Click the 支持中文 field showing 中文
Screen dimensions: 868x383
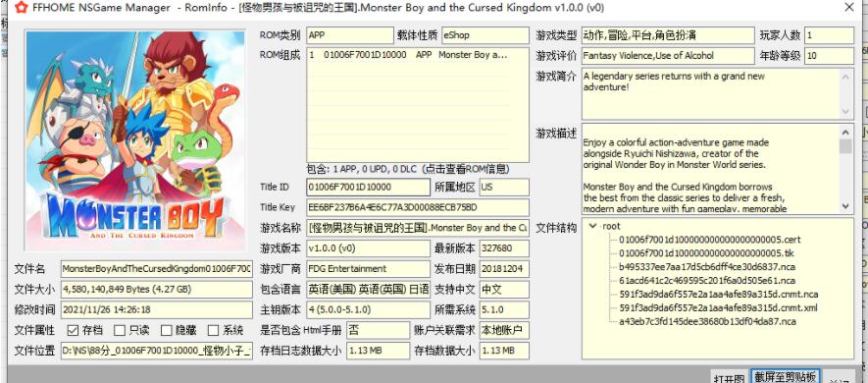pos(504,290)
